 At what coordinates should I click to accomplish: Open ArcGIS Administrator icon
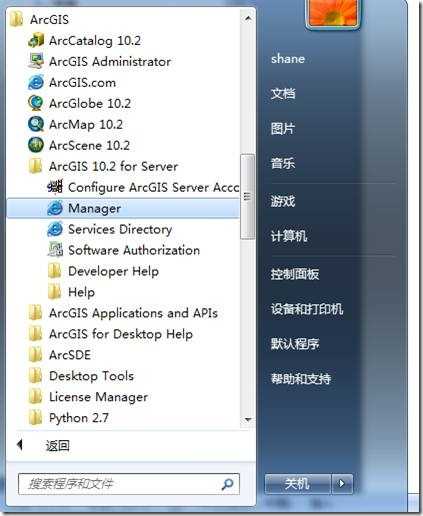pos(36,61)
